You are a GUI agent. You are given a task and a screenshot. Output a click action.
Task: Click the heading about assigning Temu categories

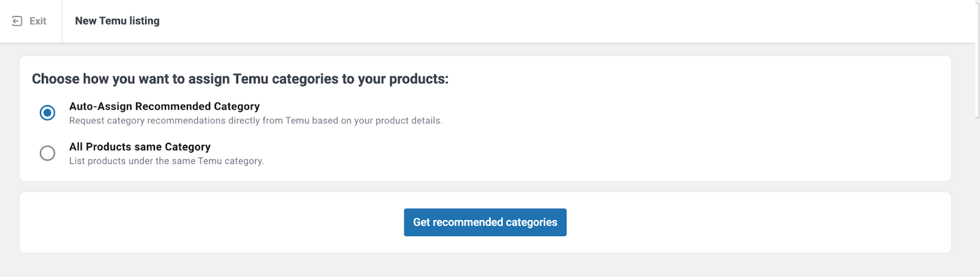pyautogui.click(x=240, y=79)
